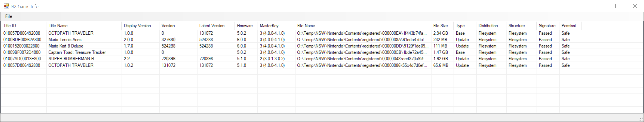Screen dimensions: 644x122
Task: Click the File Name column header
Action: [x=363, y=26]
